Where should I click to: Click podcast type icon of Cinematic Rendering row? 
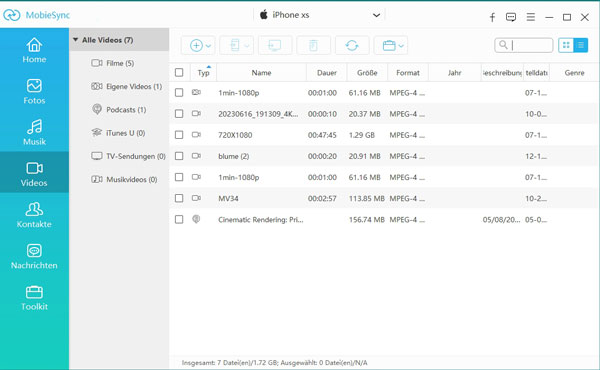[x=196, y=219]
